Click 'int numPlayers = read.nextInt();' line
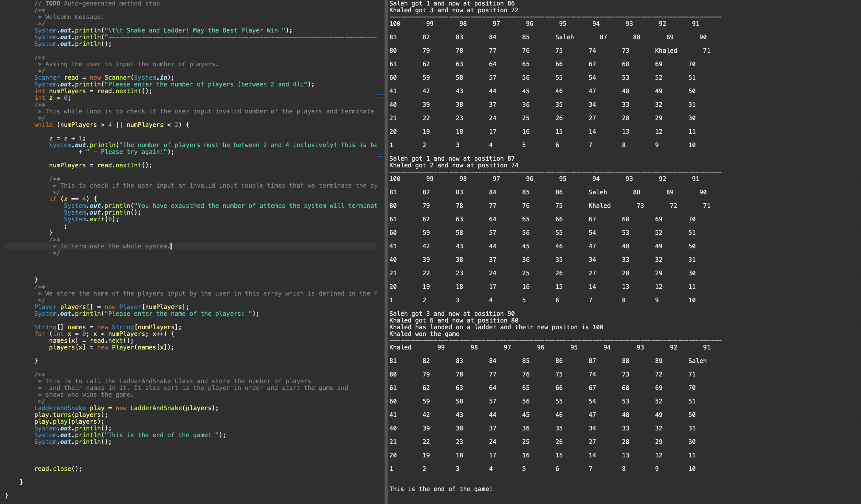The height and width of the screenshot is (504, 861). (93, 91)
